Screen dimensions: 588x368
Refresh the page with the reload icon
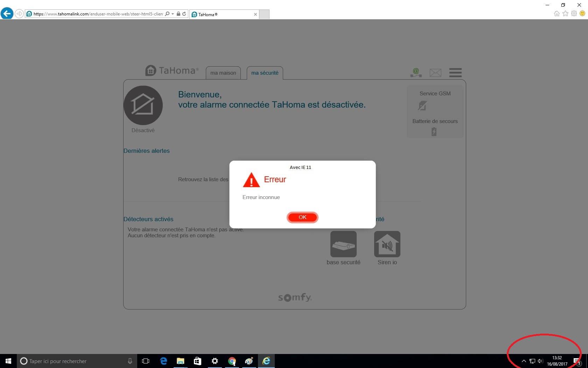pos(184,14)
